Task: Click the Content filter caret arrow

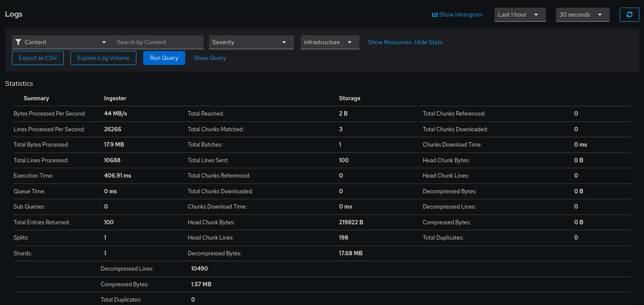Action: tap(104, 42)
